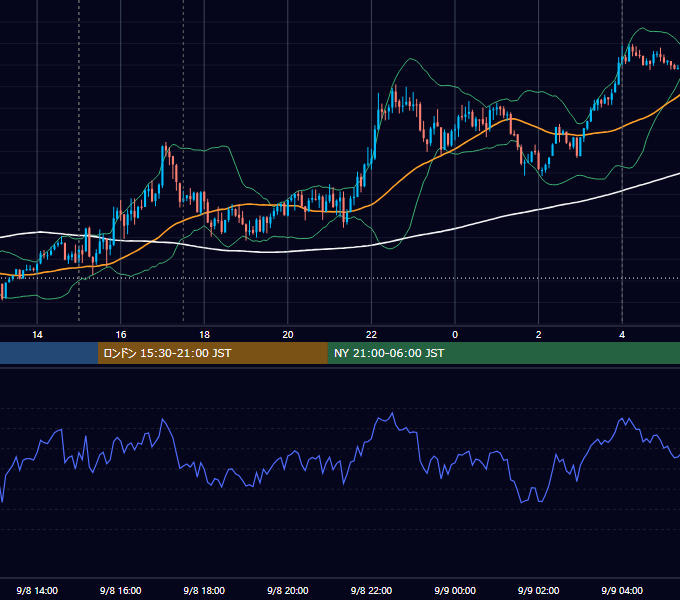Click the 18 hour label on the price chart axis
The image size is (680, 600).
click(204, 335)
